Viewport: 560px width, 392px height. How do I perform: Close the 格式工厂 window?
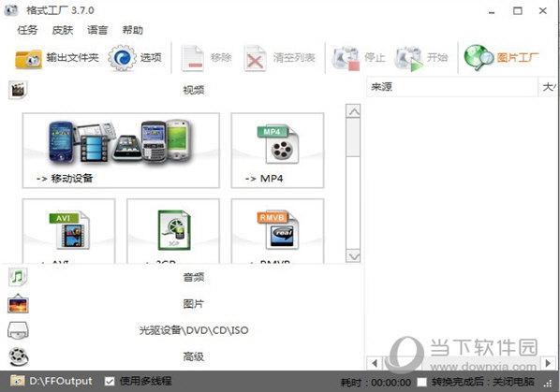[x=543, y=11]
